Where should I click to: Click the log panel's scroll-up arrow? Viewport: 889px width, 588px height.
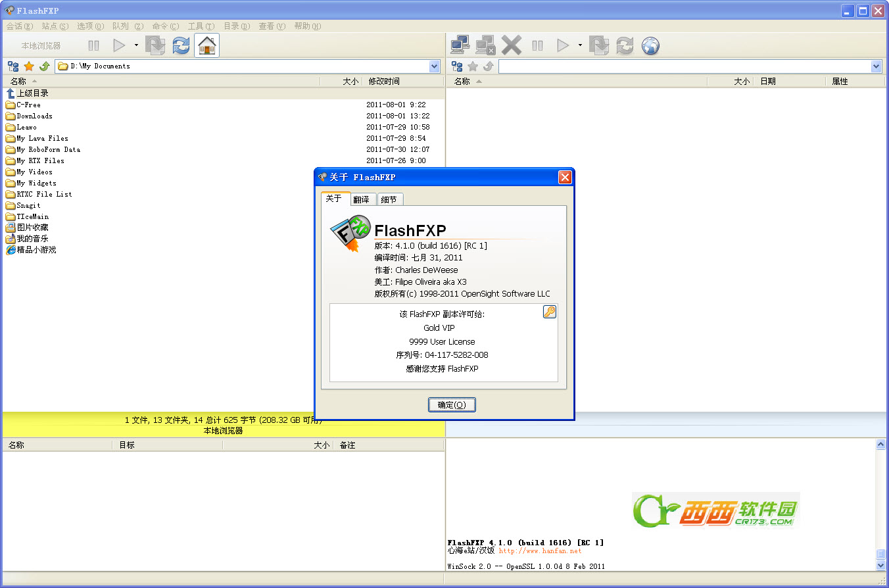(881, 445)
